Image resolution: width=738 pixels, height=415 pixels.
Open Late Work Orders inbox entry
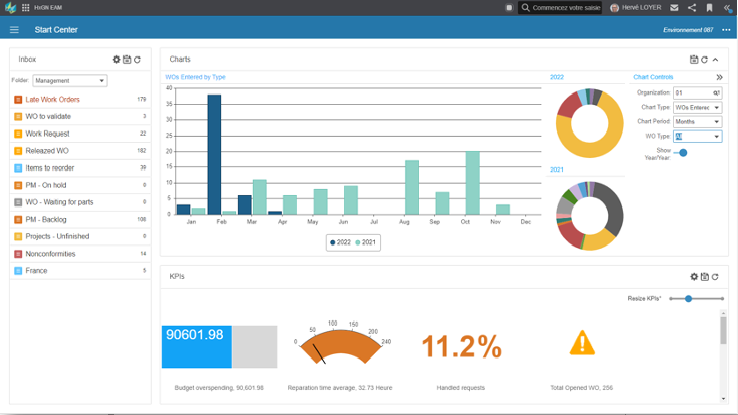pyautogui.click(x=52, y=100)
